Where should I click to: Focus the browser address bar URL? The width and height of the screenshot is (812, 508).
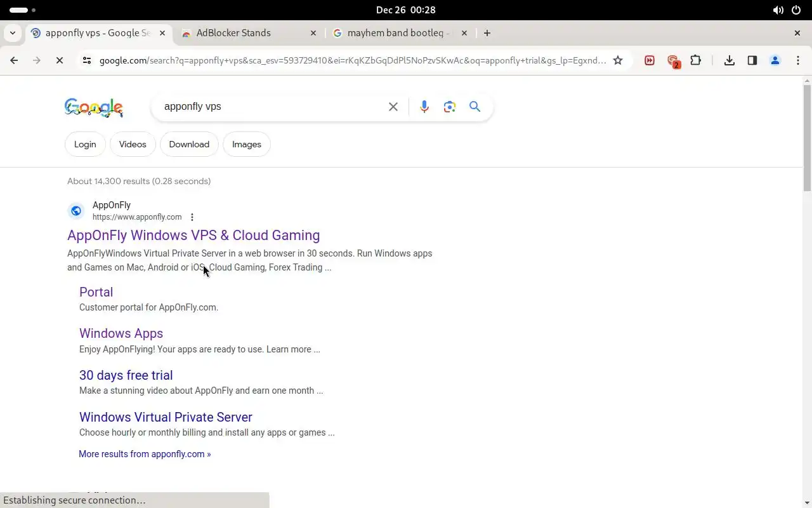point(352,60)
